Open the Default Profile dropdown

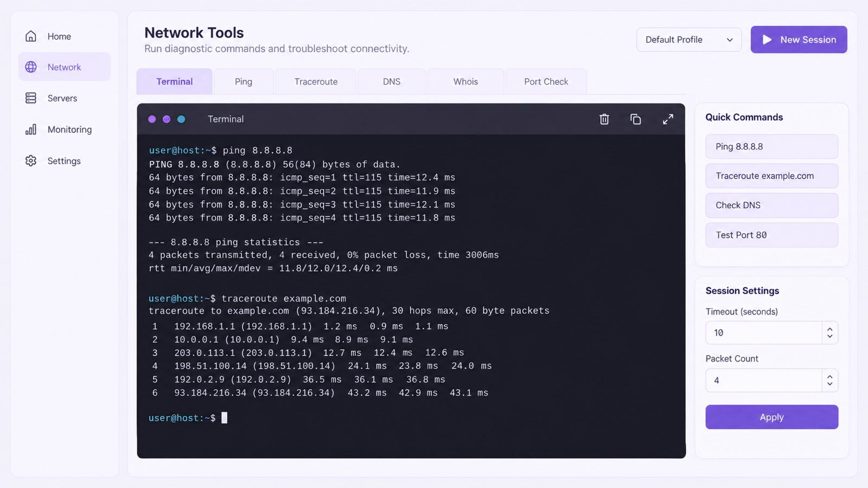tap(689, 40)
